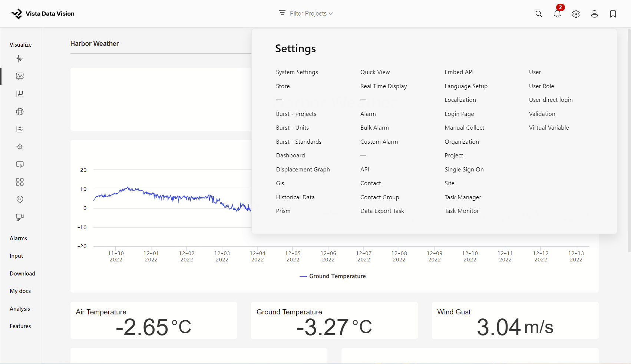Open the search magnifier icon
Screen dimensions: 631x364
click(539, 14)
